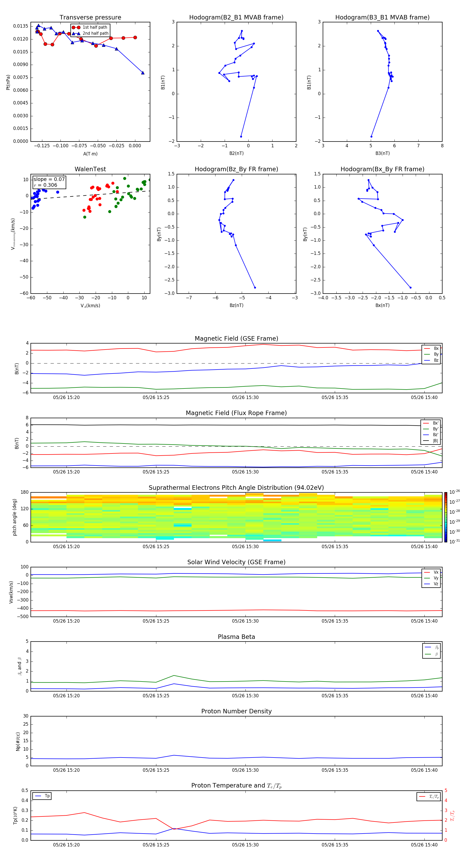Image resolution: width=473 pixels, height=868 pixels.
Task: Click the 'Bz' legend entry in GSE magnetic field
Action: (x=431, y=360)
